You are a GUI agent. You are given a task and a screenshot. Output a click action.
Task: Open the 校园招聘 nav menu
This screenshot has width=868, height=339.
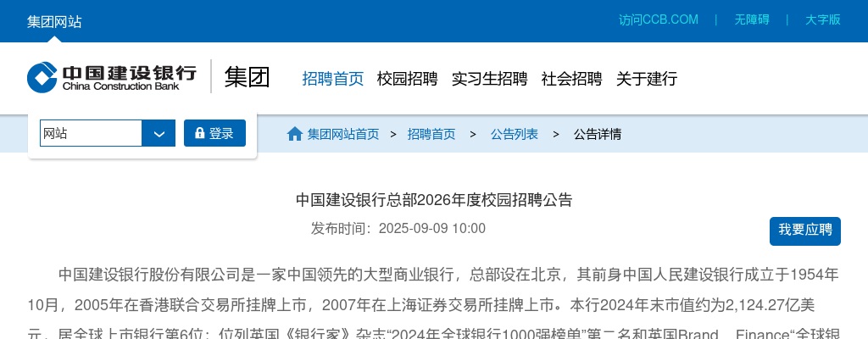point(408,79)
